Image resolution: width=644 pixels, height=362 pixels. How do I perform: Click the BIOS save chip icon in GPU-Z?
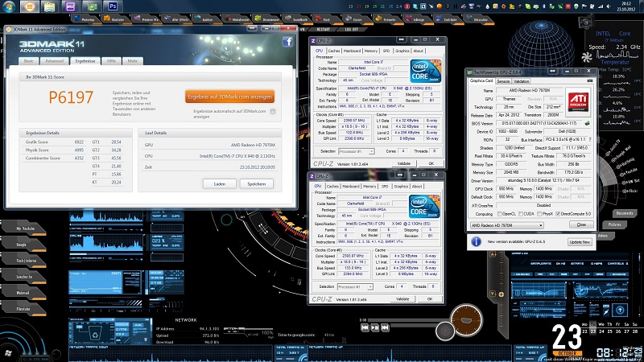point(588,123)
